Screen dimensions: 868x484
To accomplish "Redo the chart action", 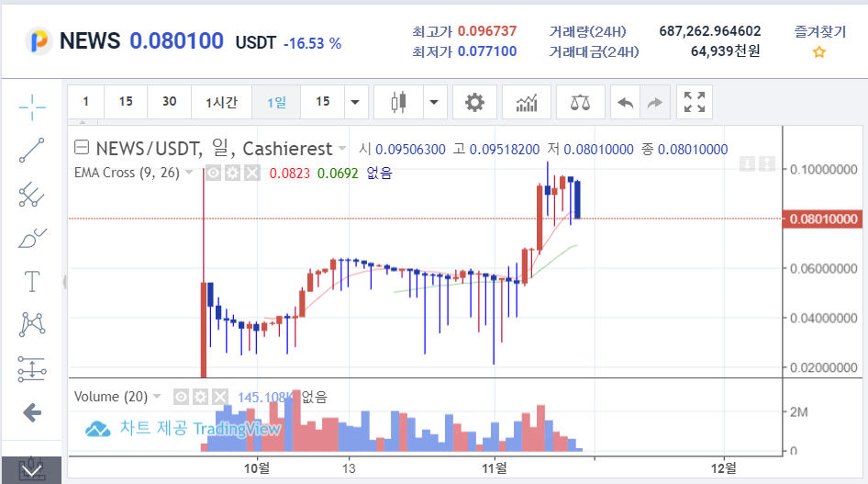I will [655, 102].
